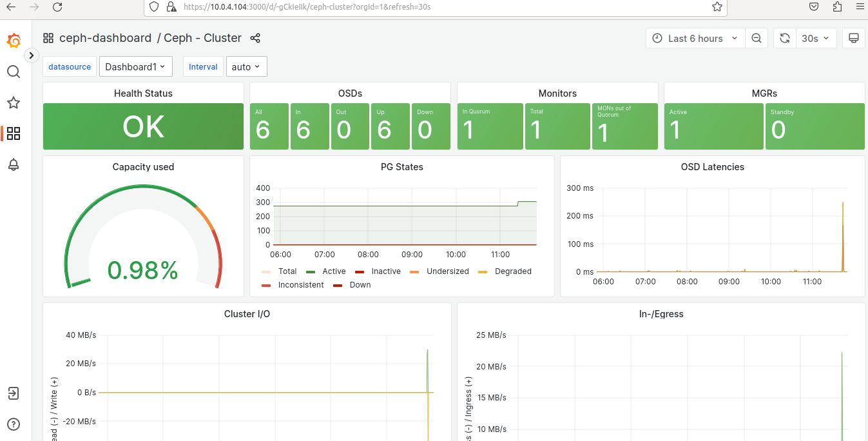Open the Pocket save icon
Image resolution: width=868 pixels, height=441 pixels.
(x=815, y=6)
